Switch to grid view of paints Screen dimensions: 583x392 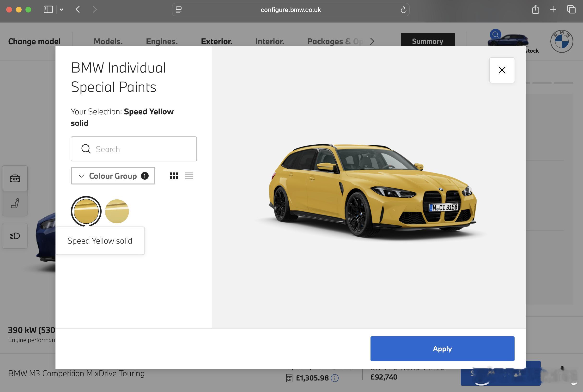pos(174,176)
